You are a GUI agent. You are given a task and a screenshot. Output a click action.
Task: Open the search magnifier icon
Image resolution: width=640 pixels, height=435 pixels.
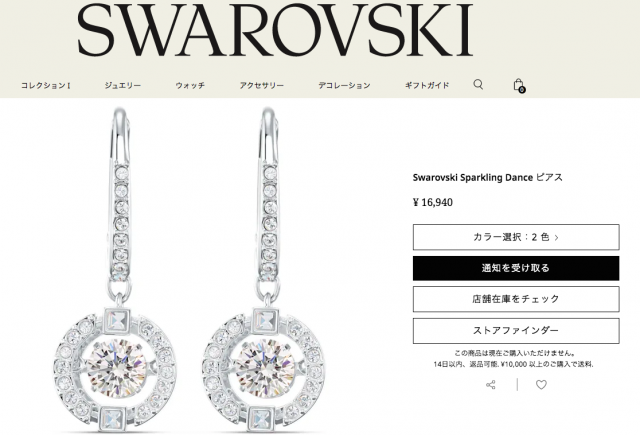coord(478,84)
